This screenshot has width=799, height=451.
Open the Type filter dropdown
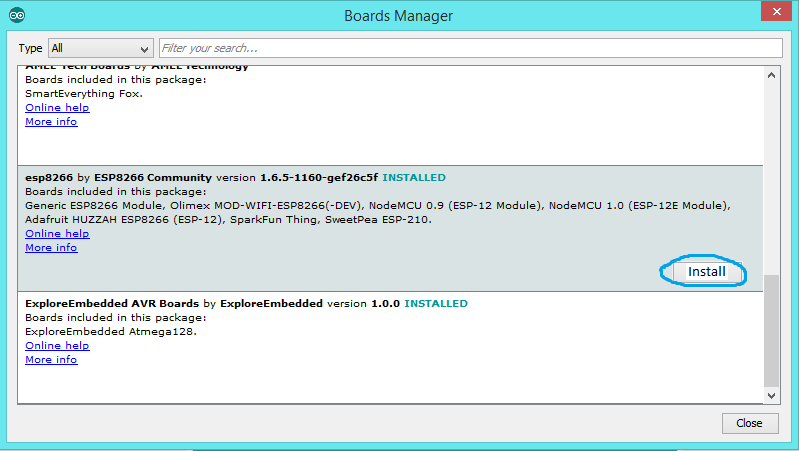click(100, 48)
